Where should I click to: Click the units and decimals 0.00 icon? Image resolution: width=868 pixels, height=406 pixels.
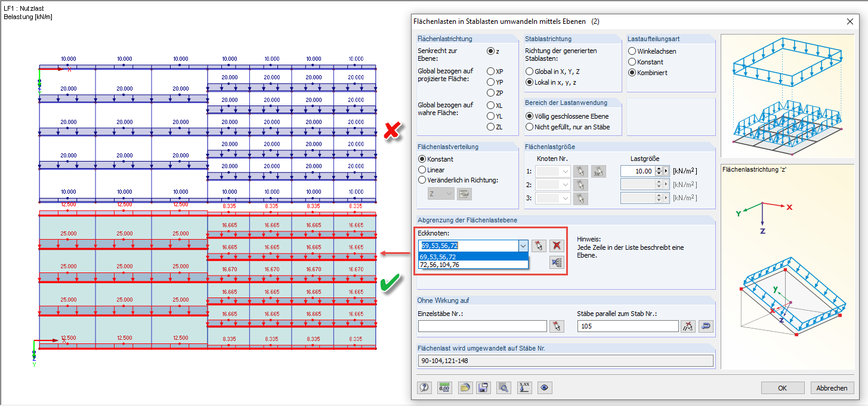click(x=444, y=388)
